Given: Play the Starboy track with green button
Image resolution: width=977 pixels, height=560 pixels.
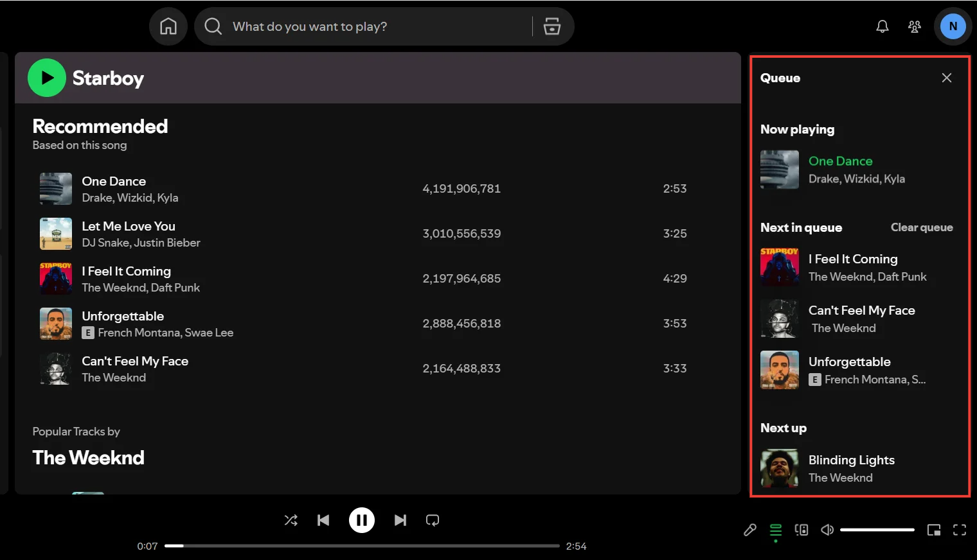Looking at the screenshot, I should pos(47,78).
